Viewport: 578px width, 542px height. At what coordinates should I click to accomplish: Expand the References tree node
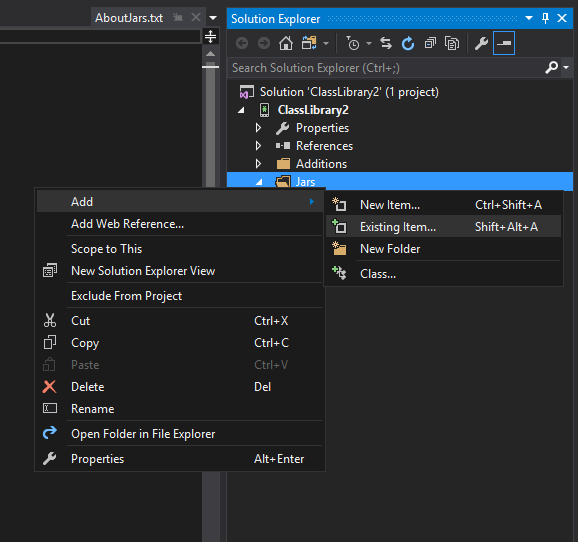click(258, 146)
